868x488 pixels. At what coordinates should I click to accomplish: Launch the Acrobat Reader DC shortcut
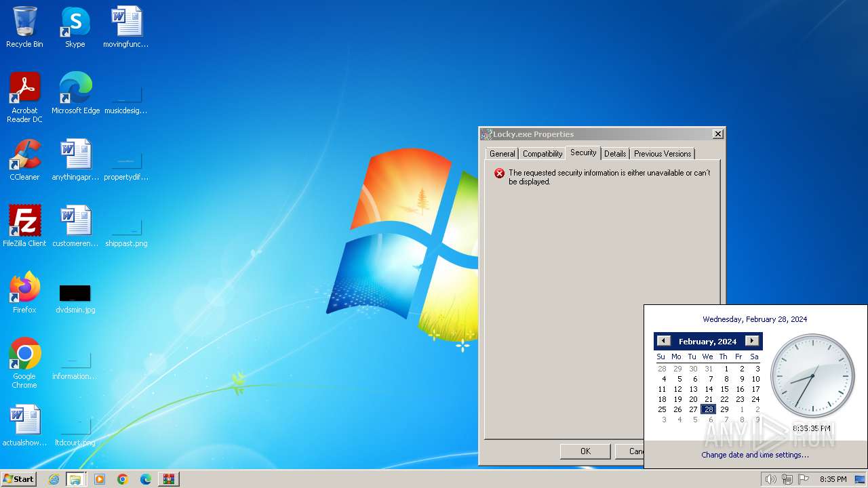[x=24, y=97]
